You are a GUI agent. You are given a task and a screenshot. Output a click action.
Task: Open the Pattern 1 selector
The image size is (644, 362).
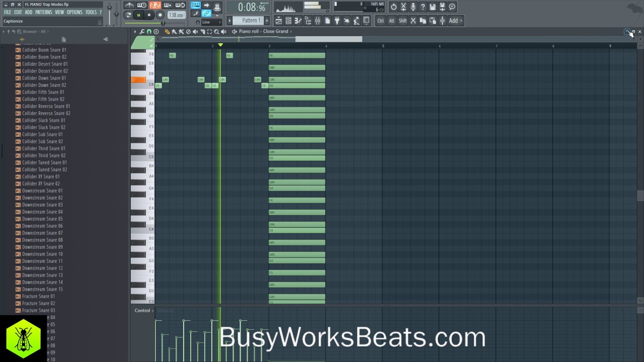248,21
